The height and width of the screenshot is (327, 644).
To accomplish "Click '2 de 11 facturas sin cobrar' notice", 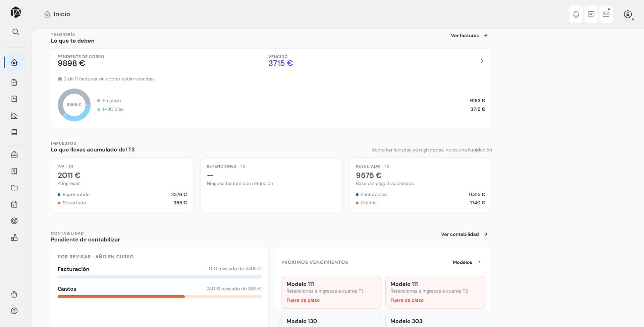I will coord(109,79).
